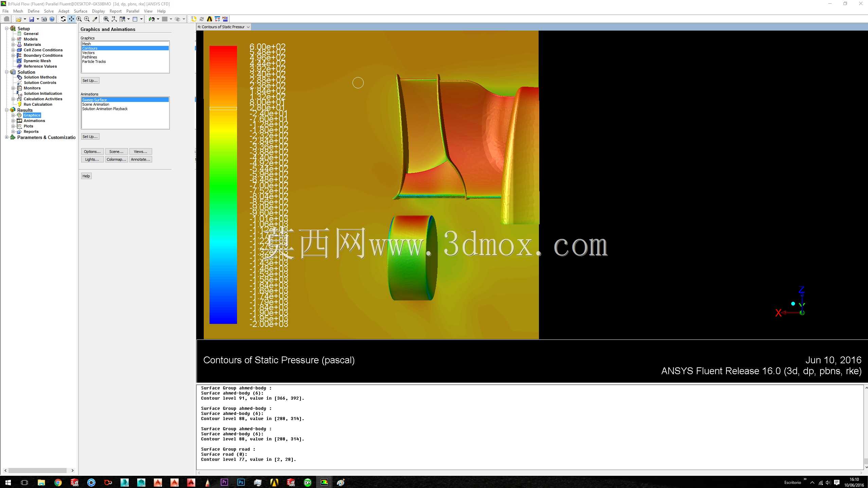Viewport: 868px width, 488px height.
Task: Click Set Up button under Animations list
Action: (90, 137)
